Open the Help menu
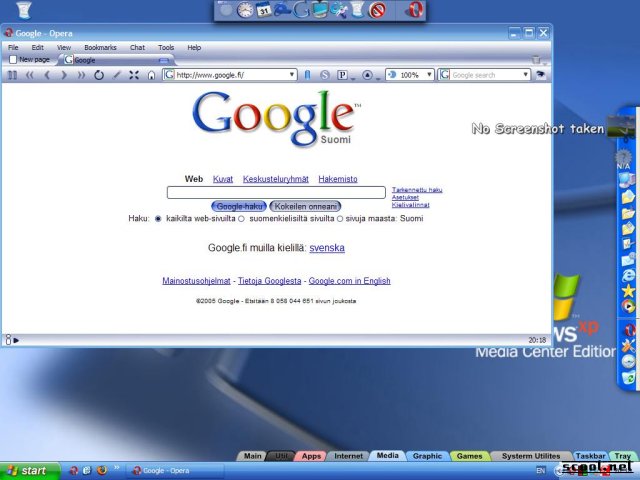The height and width of the screenshot is (480, 640). pyautogui.click(x=194, y=47)
